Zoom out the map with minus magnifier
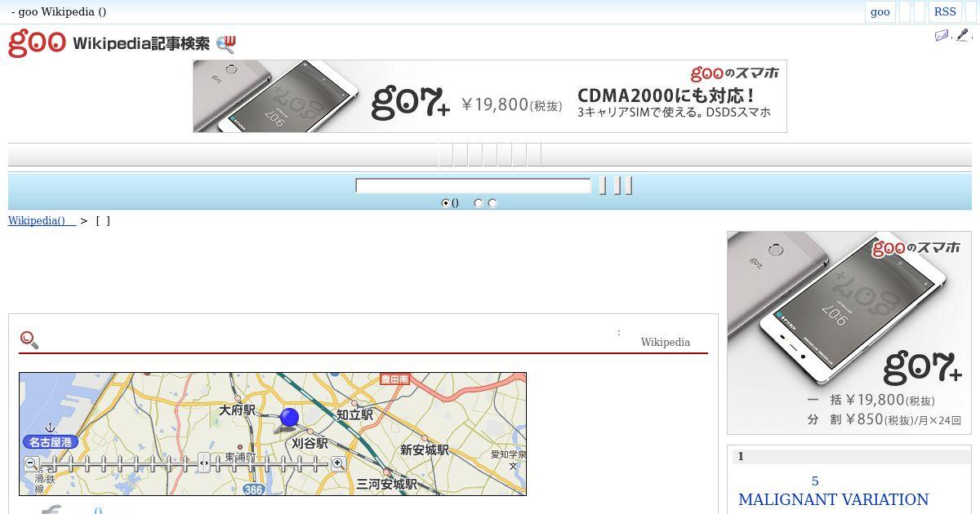This screenshot has width=980, height=514. pos(31,463)
